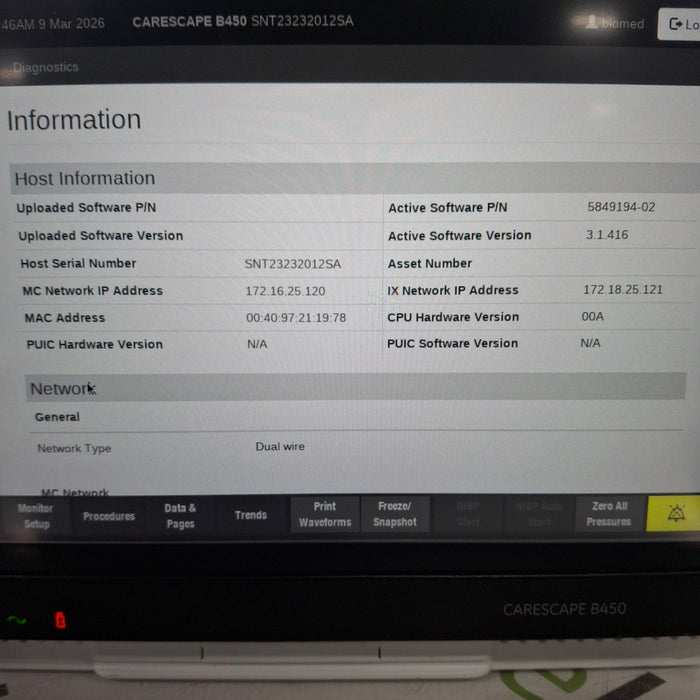Click the Host Information section header
700x700 pixels.
tap(355, 178)
